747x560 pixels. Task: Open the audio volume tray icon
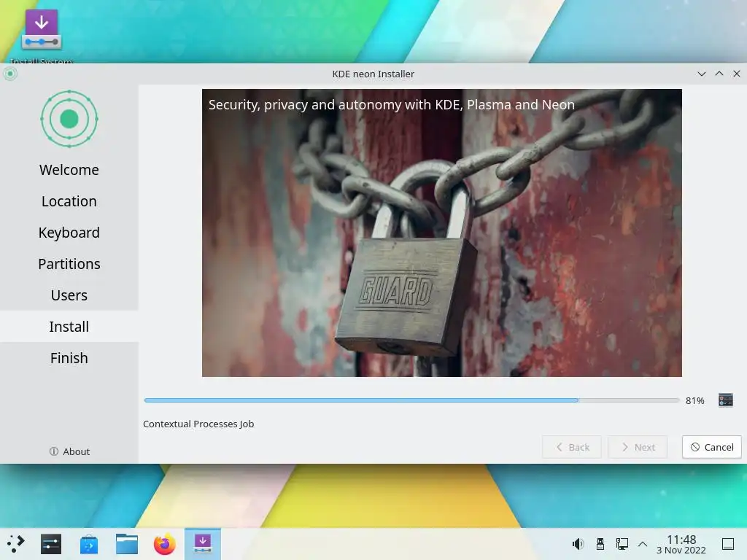[x=578, y=544]
